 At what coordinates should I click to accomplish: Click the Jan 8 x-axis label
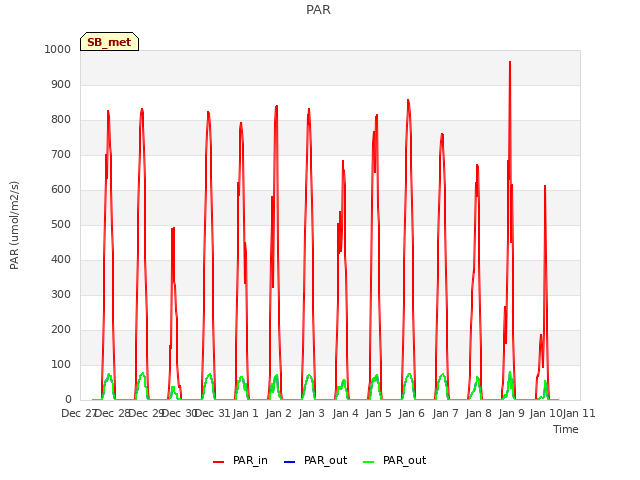tap(478, 413)
